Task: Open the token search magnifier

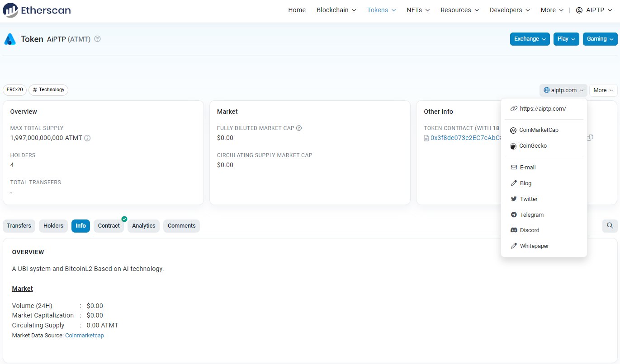Action: (x=610, y=226)
